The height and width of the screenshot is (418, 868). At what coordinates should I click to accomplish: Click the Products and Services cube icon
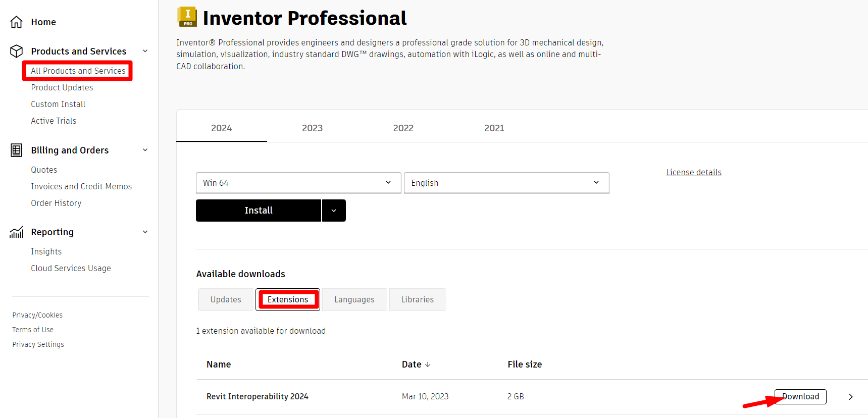[x=17, y=51]
